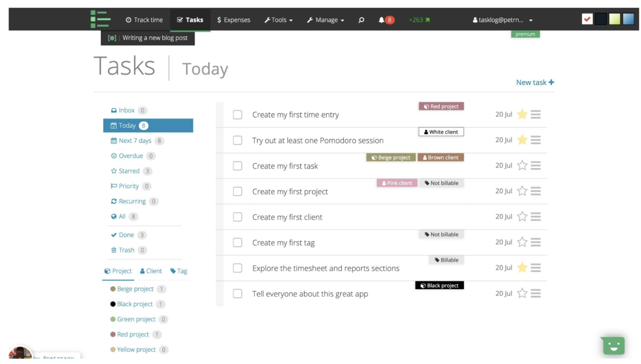
Task: Expand the Manage menu
Action: 325,20
